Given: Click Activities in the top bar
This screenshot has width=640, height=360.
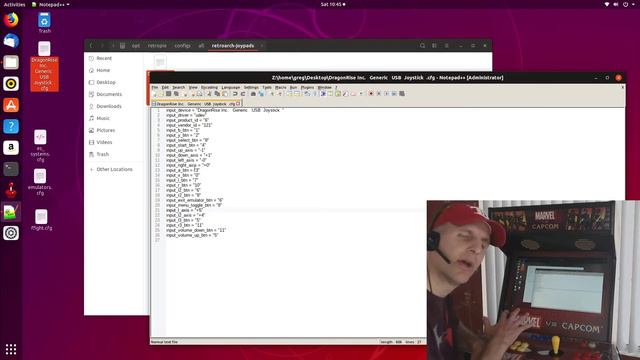Looking at the screenshot, I should pyautogui.click(x=14, y=4).
